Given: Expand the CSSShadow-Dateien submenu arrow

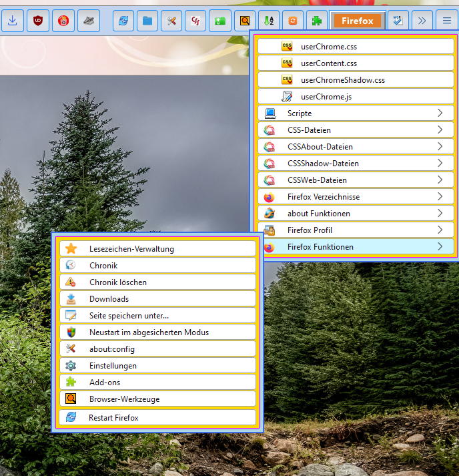Looking at the screenshot, I should (x=440, y=163).
